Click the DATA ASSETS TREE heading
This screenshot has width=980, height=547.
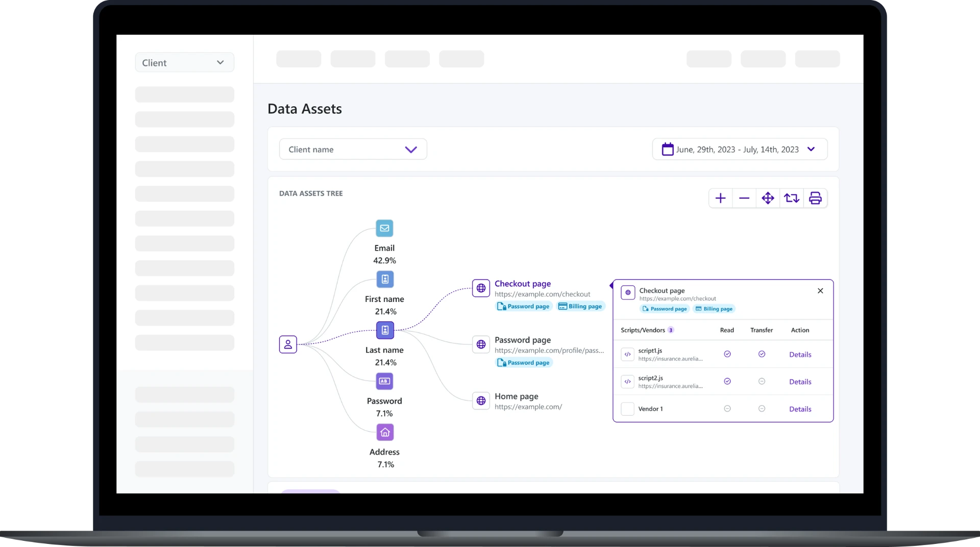click(x=311, y=194)
